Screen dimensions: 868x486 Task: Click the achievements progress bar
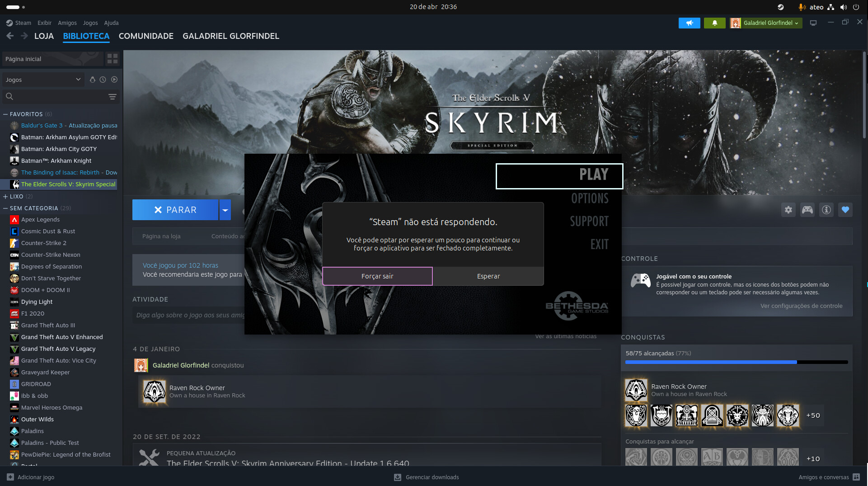[x=737, y=362]
